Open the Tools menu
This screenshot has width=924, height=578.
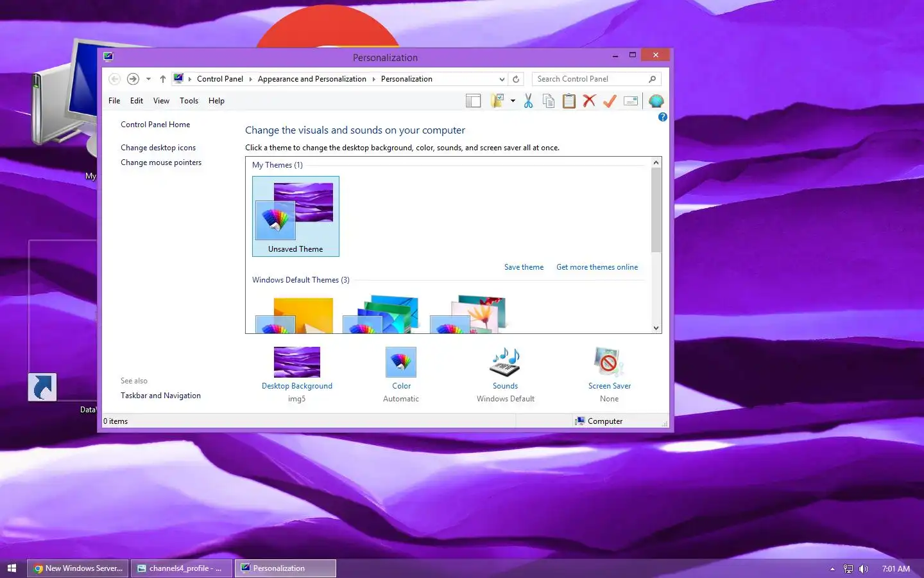coord(189,101)
